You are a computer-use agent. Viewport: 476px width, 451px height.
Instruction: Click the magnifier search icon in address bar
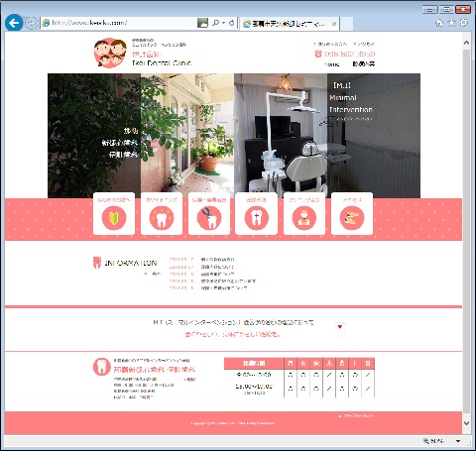[215, 23]
